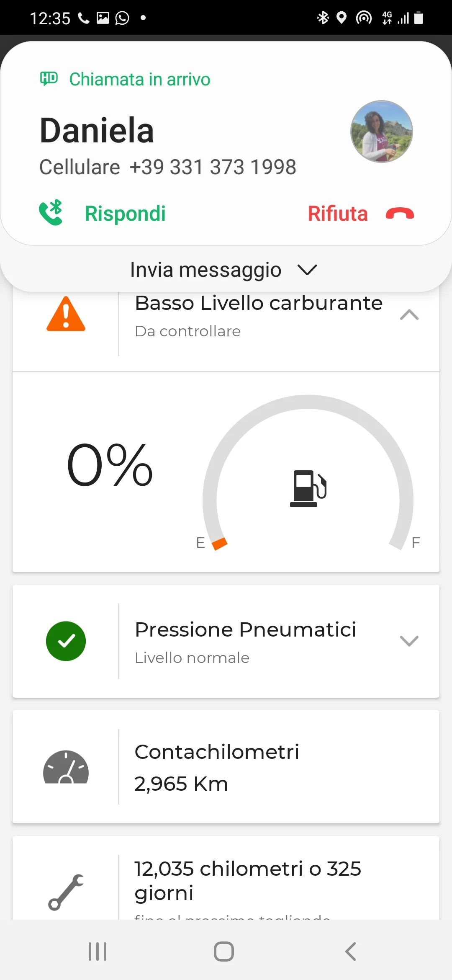The width and height of the screenshot is (452, 980).
Task: Tap the HD call indicator icon
Action: tap(49, 78)
